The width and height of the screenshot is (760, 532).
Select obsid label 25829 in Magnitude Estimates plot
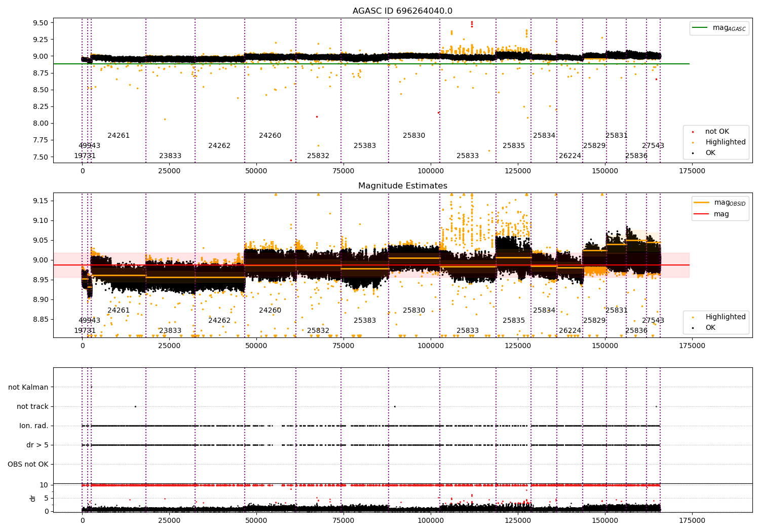point(594,320)
